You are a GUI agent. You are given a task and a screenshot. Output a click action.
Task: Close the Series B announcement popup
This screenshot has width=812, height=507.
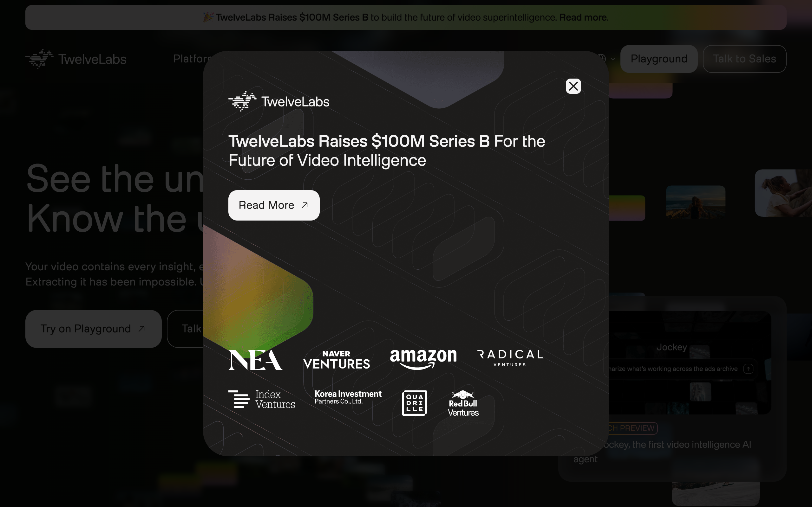coord(573,86)
